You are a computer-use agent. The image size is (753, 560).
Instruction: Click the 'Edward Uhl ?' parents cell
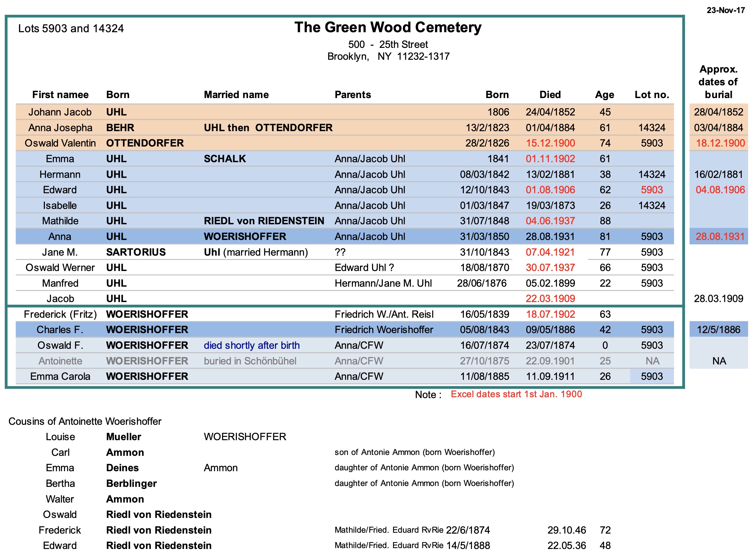pos(364,268)
